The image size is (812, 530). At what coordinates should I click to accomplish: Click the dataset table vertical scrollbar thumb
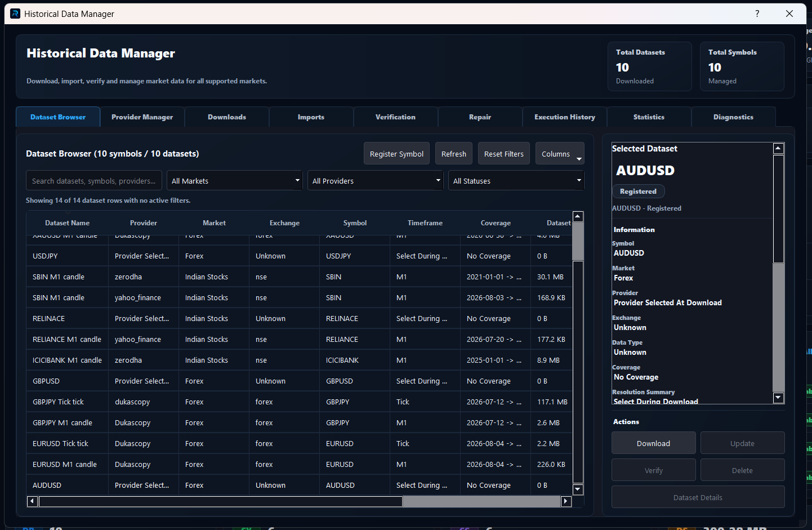click(578, 372)
